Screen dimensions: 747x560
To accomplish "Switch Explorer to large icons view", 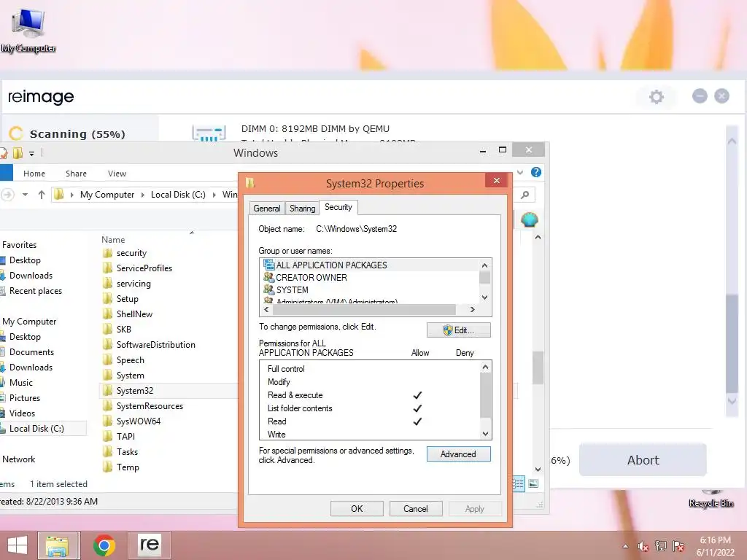I will (533, 484).
